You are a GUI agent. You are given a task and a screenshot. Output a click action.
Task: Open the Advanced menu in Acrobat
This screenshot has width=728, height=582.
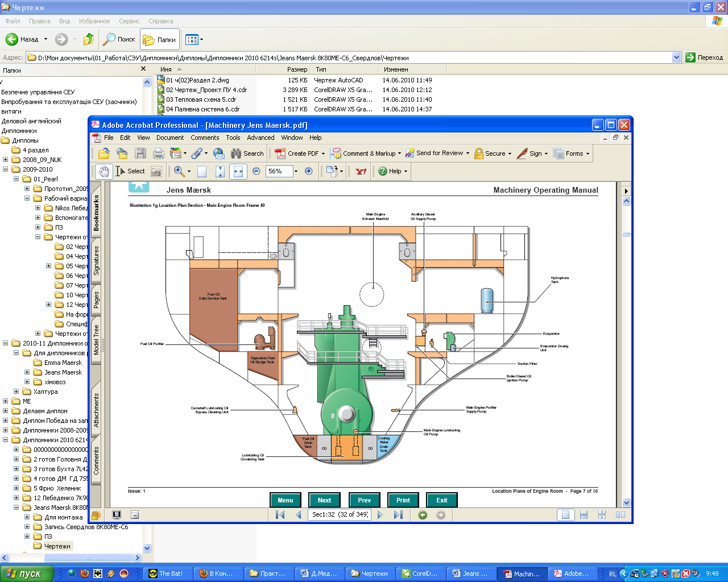point(260,138)
